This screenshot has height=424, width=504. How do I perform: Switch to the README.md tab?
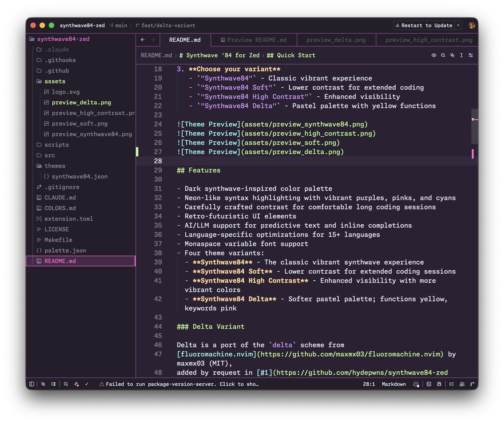pyautogui.click(x=185, y=40)
